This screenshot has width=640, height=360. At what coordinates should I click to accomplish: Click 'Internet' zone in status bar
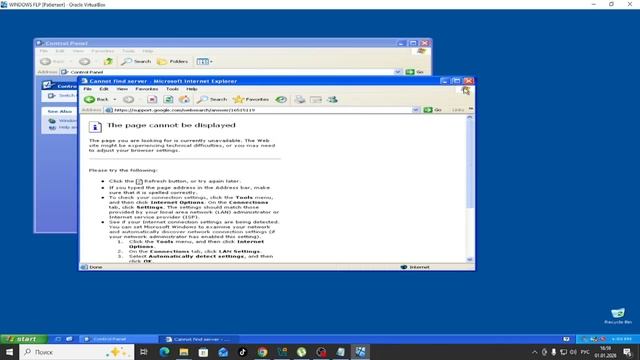[x=420, y=267]
